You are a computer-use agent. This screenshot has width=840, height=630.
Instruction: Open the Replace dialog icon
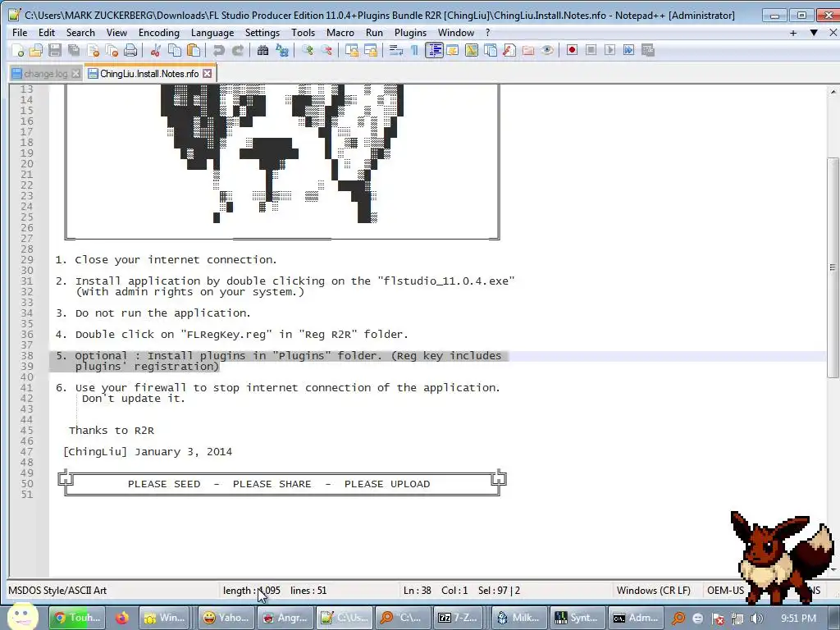tap(282, 50)
